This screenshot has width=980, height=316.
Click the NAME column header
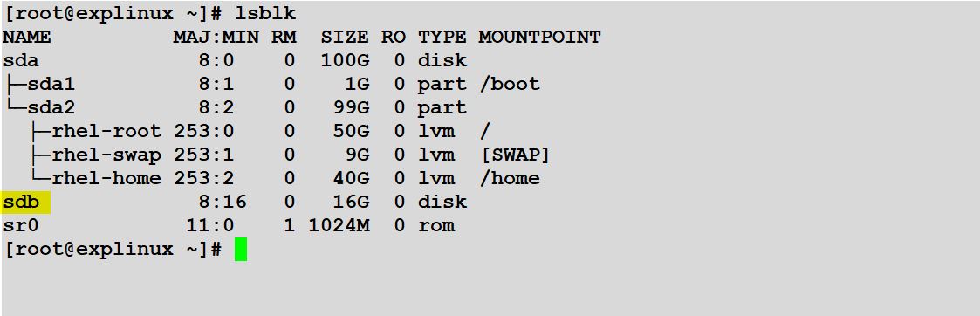pyautogui.click(x=27, y=37)
